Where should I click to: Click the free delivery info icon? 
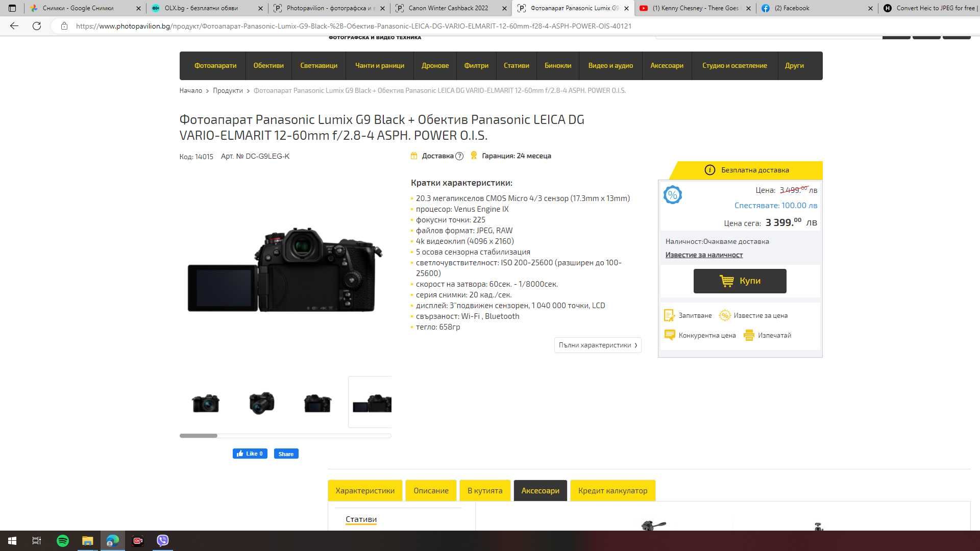[709, 170]
